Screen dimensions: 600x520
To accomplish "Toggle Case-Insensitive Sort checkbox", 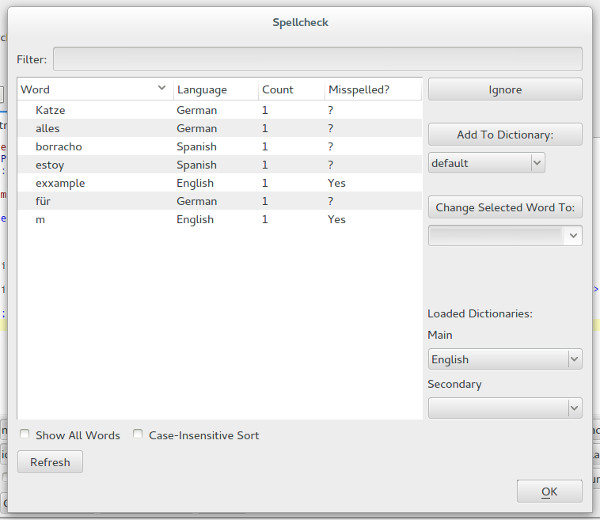I will [x=139, y=435].
